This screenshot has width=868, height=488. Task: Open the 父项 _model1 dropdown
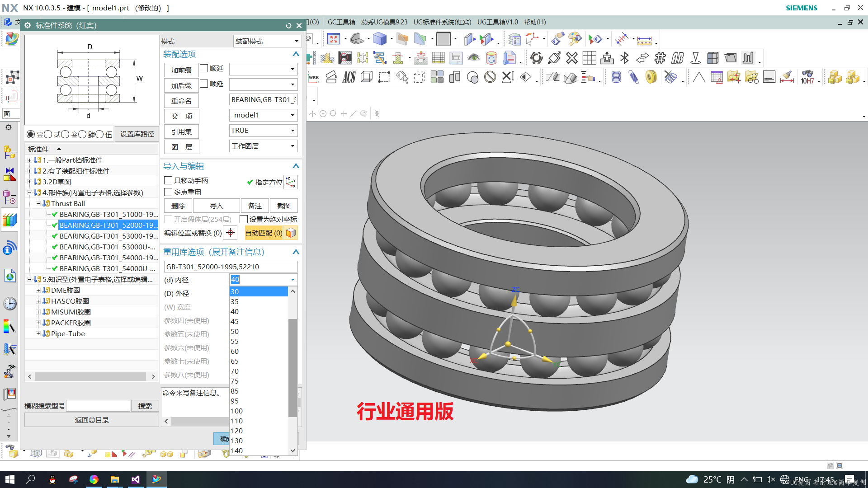click(x=264, y=115)
